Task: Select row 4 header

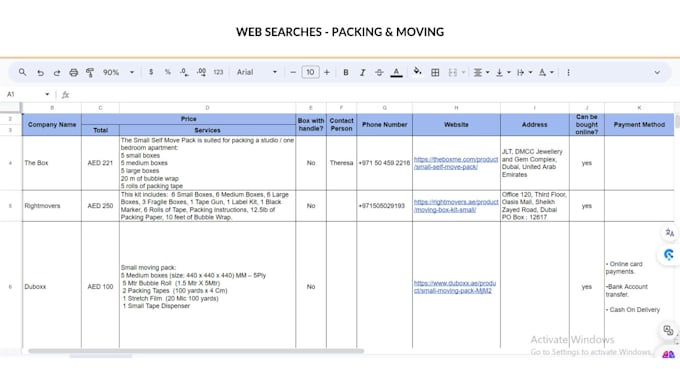Action: pyautogui.click(x=10, y=163)
